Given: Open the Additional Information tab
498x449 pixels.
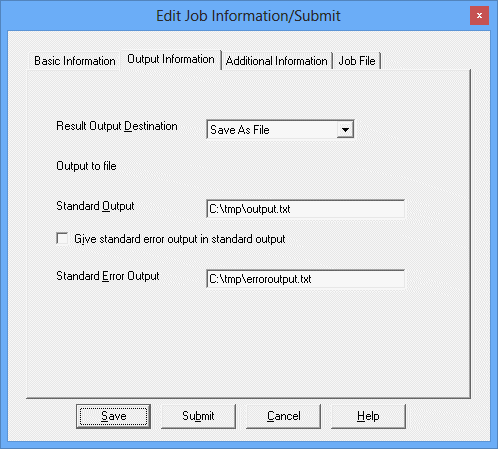Looking at the screenshot, I should click(277, 61).
